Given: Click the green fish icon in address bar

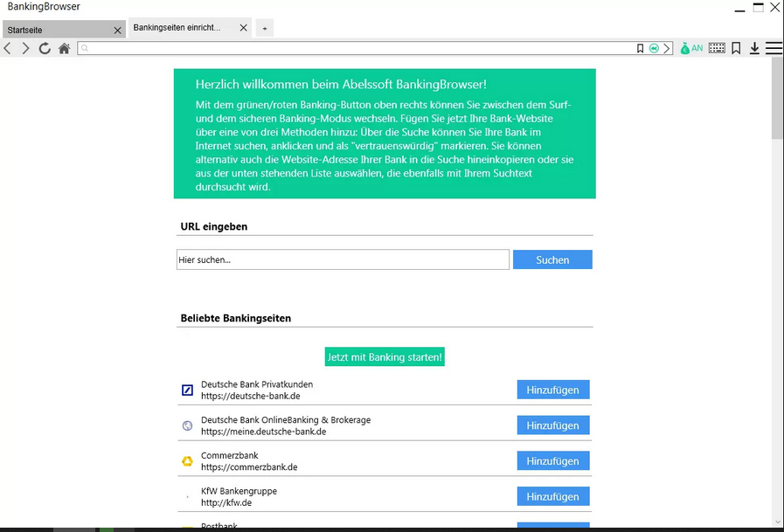Looking at the screenshot, I should pyautogui.click(x=654, y=48).
